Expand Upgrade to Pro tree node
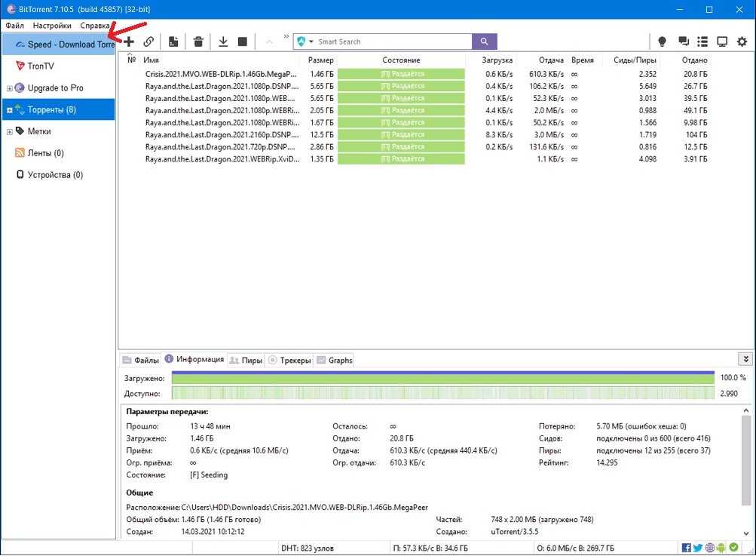The width and height of the screenshot is (756, 556). pos(9,88)
